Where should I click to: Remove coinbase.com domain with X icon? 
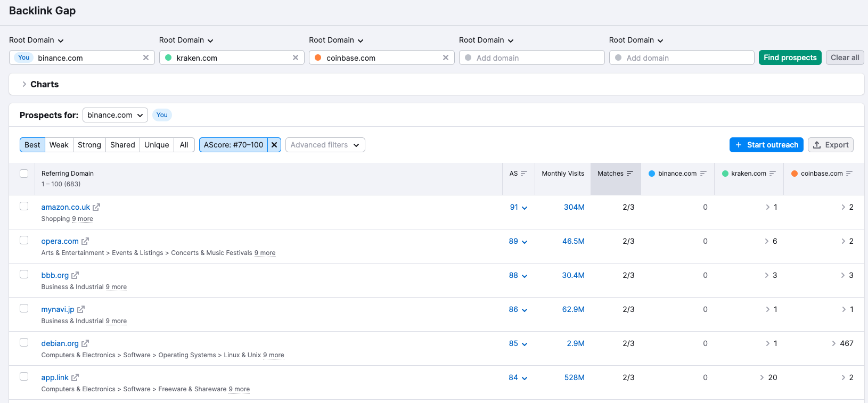(x=446, y=57)
